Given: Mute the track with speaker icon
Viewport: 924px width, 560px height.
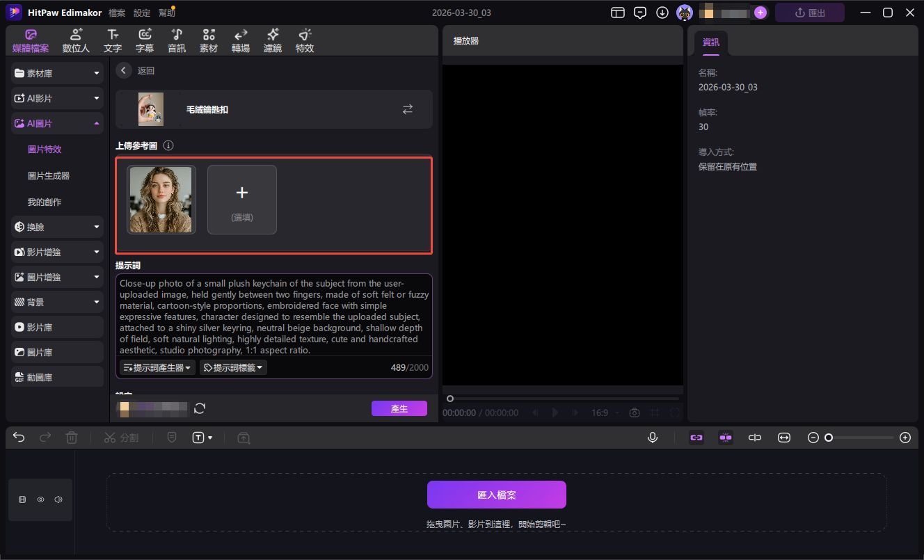Looking at the screenshot, I should tap(58, 499).
